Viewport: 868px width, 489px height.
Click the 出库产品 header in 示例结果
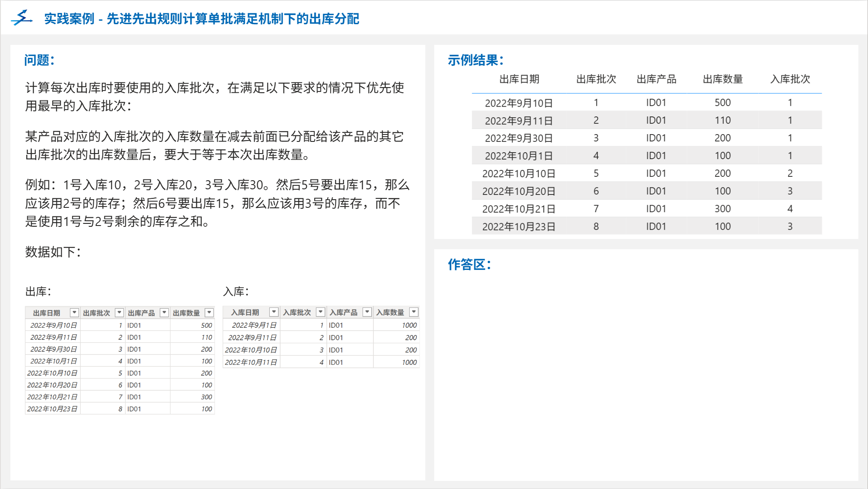pos(656,79)
